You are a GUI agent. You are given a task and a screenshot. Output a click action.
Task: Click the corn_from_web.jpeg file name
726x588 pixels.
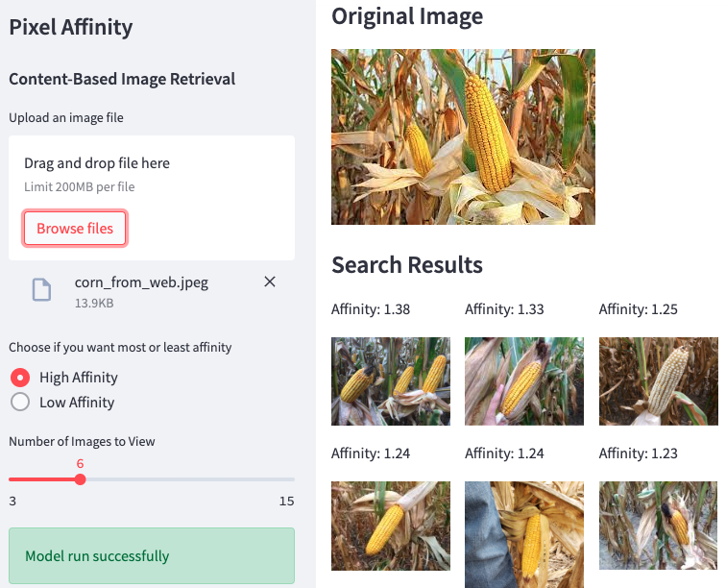141,282
